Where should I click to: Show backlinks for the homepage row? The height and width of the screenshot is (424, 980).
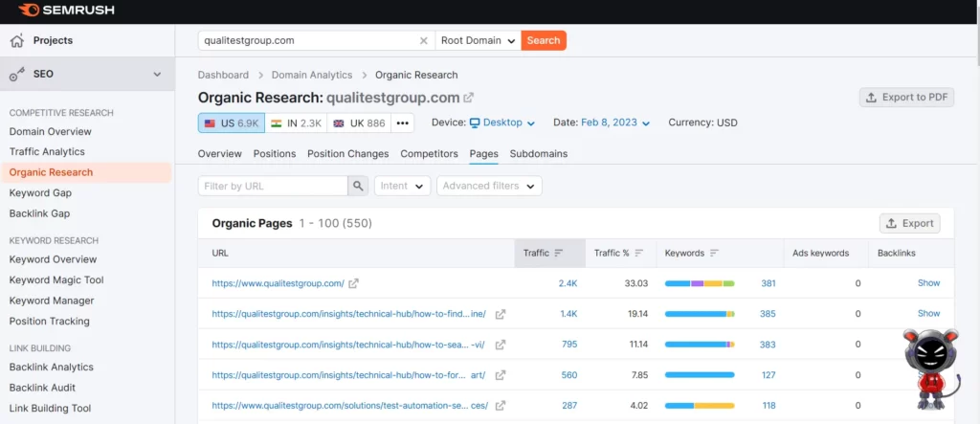coord(928,282)
